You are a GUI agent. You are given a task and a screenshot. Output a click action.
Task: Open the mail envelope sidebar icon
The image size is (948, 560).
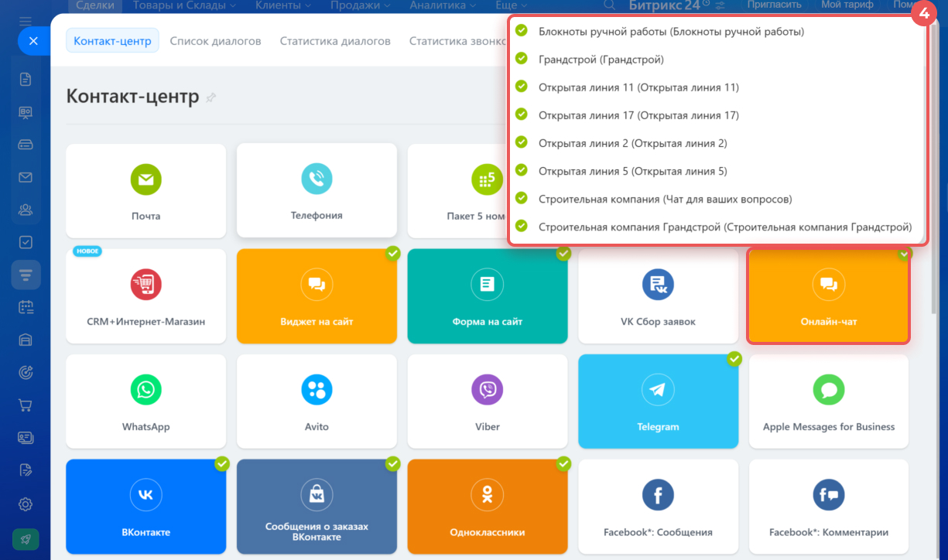tap(26, 177)
